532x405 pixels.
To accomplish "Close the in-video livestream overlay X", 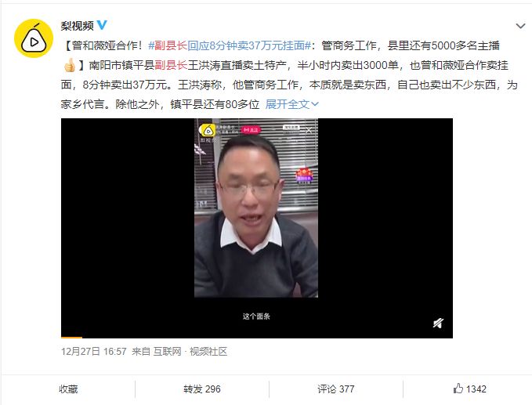I will point(309,130).
